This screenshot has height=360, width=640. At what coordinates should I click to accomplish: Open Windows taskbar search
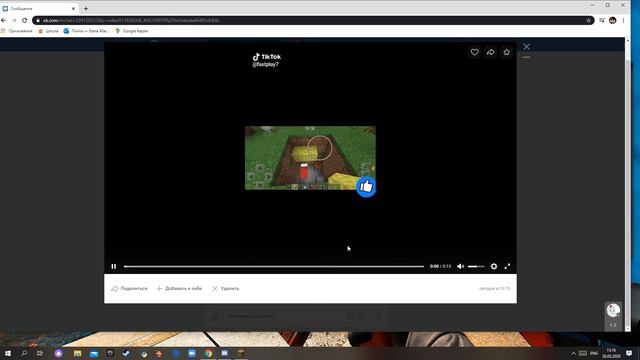24,353
